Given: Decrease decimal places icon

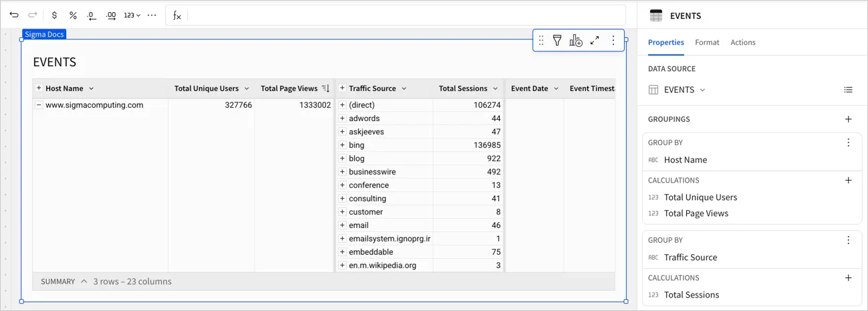Looking at the screenshot, I should (92, 15).
